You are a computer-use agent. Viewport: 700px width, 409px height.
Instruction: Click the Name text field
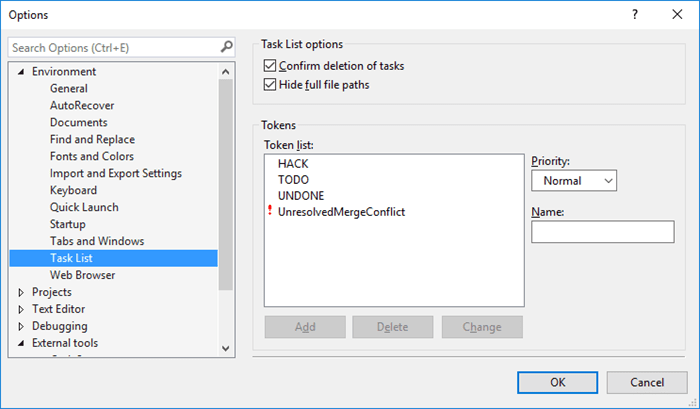click(603, 231)
